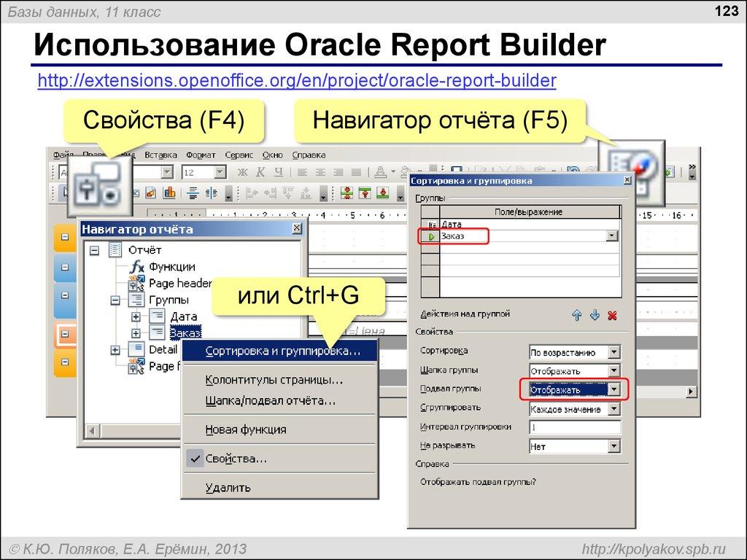Move selected group down using blue arrow icon

(x=595, y=314)
